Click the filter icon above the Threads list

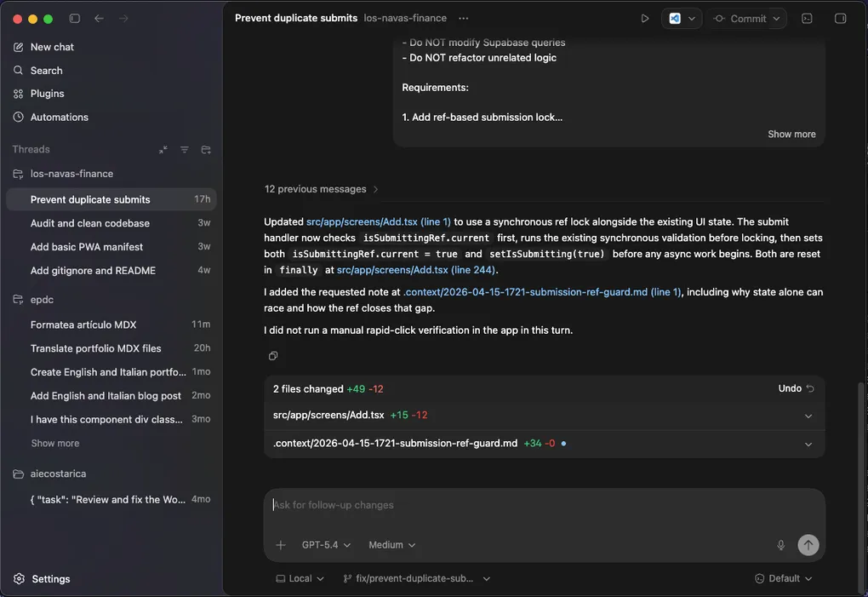click(x=184, y=149)
